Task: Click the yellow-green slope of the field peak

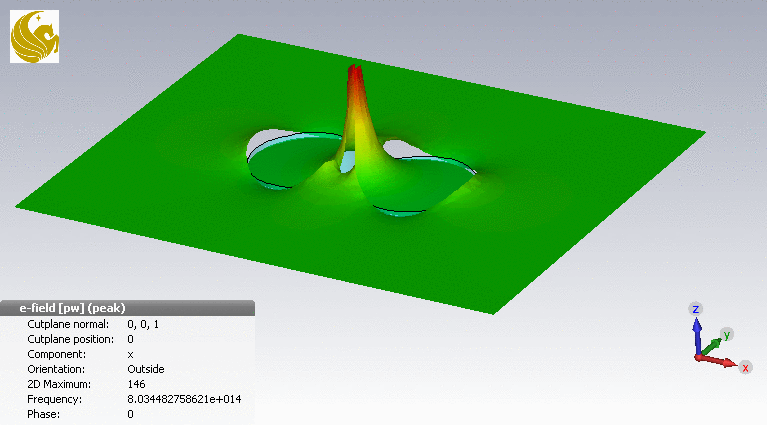Action: coord(365,150)
